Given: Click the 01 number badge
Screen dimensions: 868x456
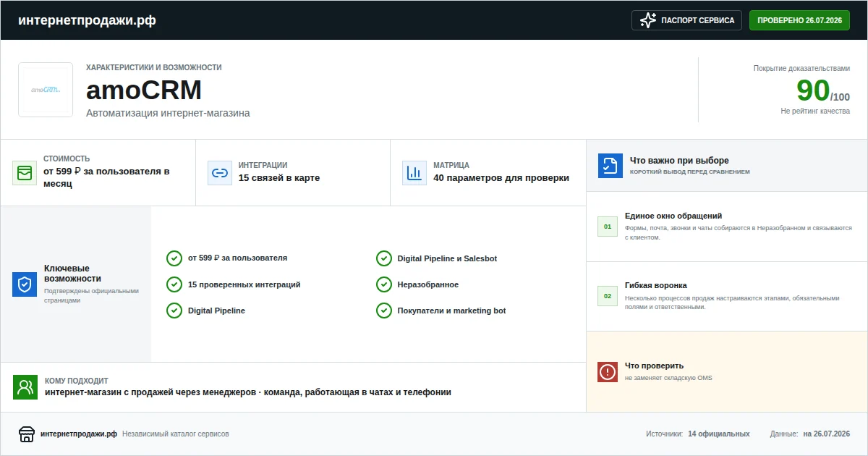Looking at the screenshot, I should pyautogui.click(x=608, y=227).
